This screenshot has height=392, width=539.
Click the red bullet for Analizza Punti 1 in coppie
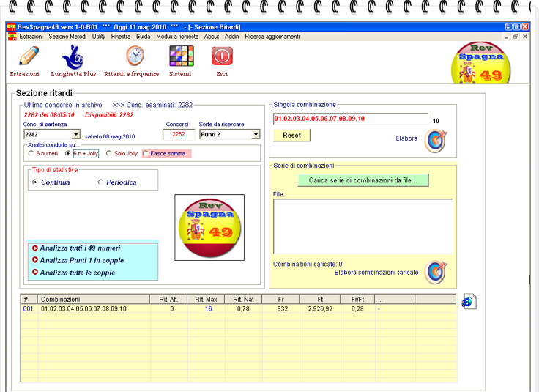34,260
